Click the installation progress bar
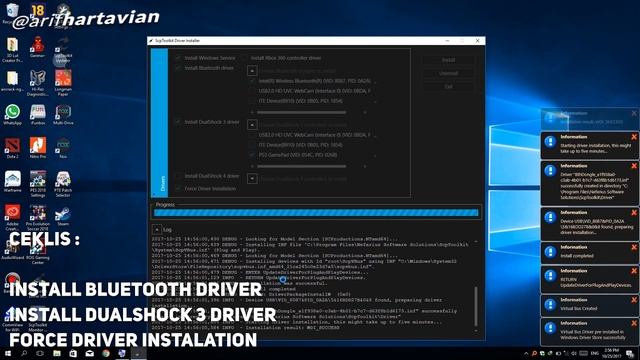The image size is (640, 360). (316, 212)
